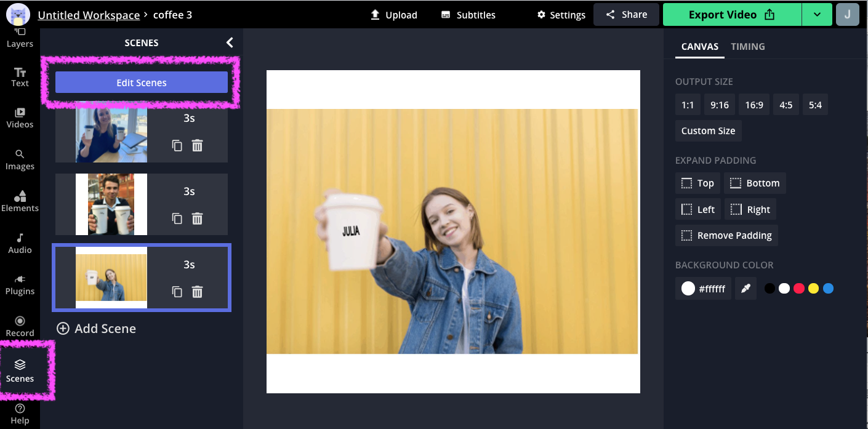Open the Settings menu
Screen dimensions: 868x429
click(561, 15)
